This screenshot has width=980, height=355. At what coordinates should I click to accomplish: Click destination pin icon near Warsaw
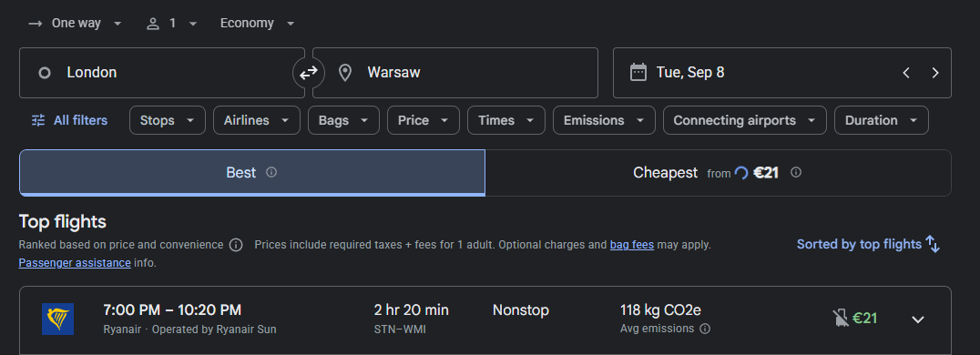[x=344, y=73]
